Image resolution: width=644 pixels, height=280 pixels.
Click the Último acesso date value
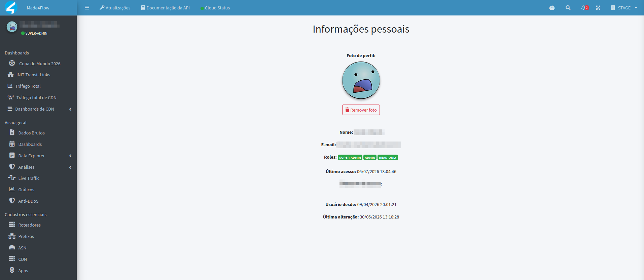(x=377, y=171)
